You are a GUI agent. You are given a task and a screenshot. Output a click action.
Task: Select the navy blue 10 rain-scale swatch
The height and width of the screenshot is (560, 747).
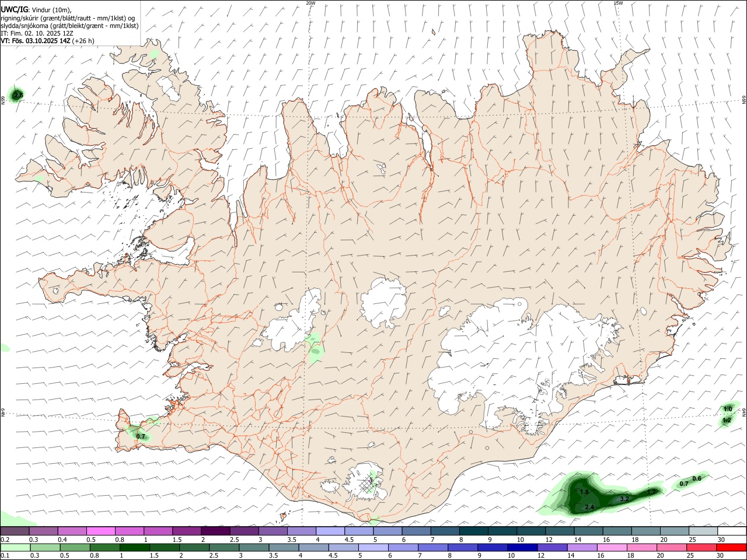(522, 547)
